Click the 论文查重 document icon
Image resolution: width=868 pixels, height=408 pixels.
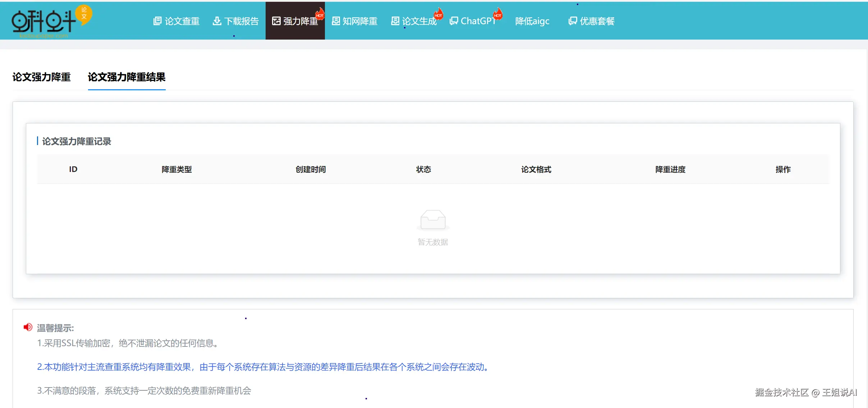pos(157,21)
